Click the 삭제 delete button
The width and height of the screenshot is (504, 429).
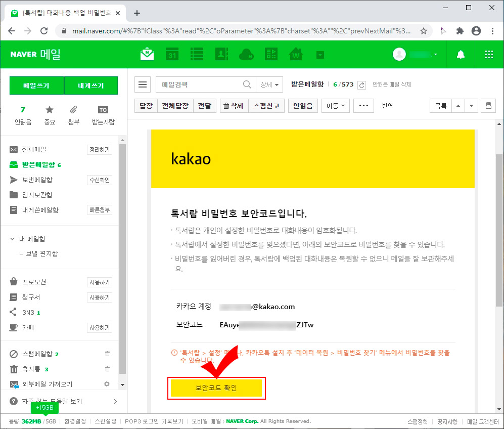(x=234, y=106)
